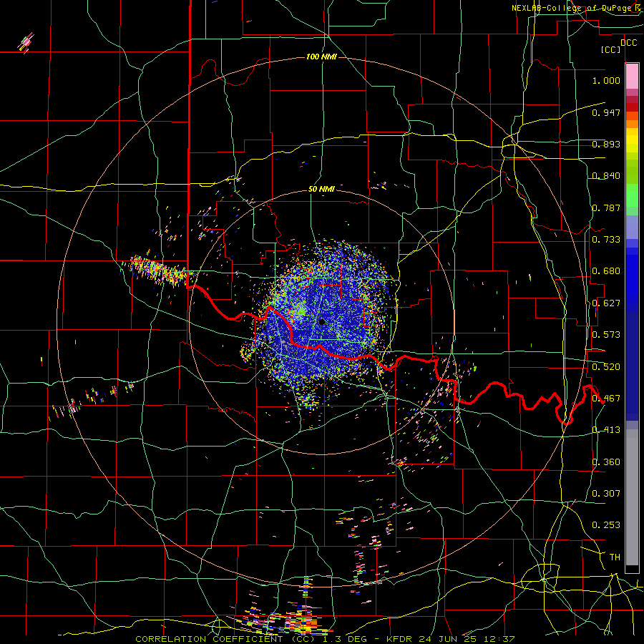
Task: Select the 0.253 scale value
Action: click(606, 525)
